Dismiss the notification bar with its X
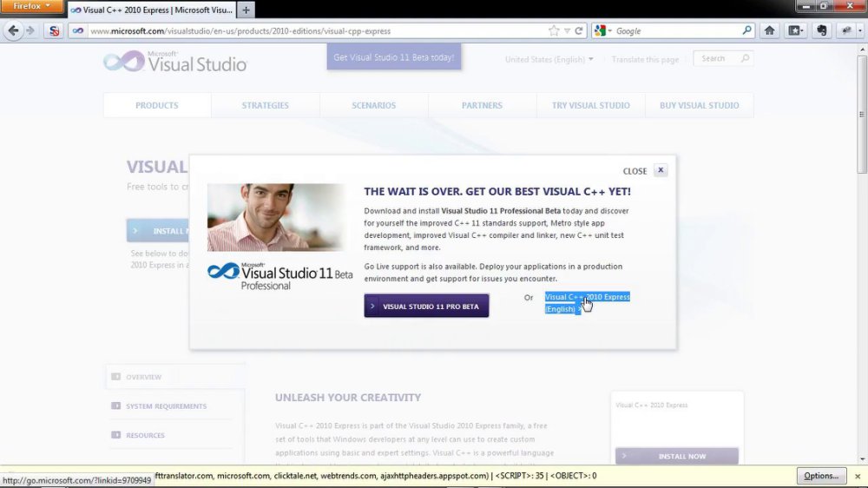This screenshot has height=488, width=868. coord(858,476)
